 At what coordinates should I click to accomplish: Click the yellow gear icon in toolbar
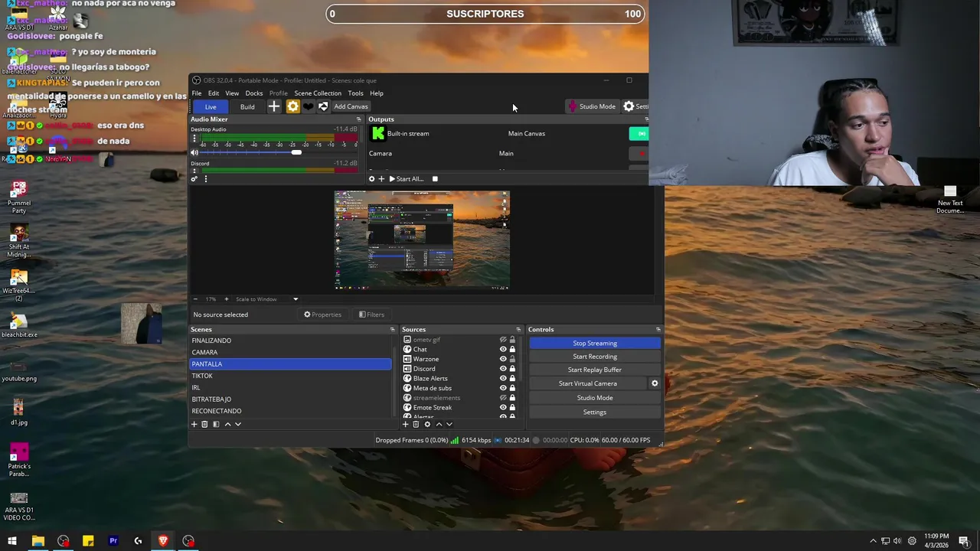(292, 106)
